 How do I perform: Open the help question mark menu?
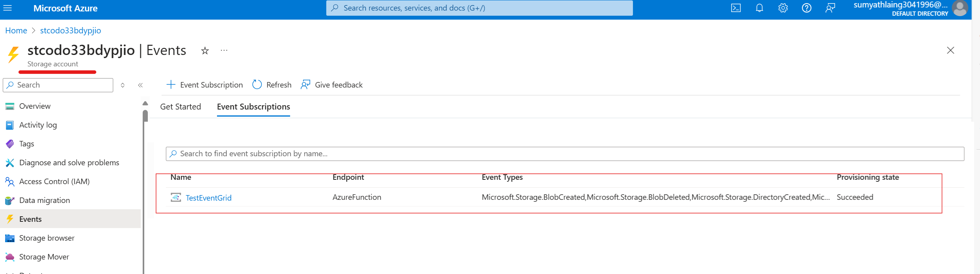coord(807,8)
